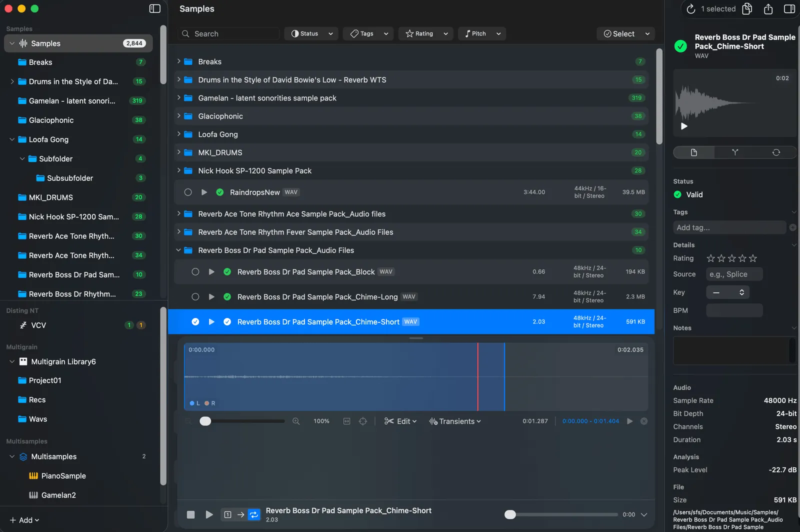This screenshot has height=532, width=800.
Task: Toggle the right inspector panel icon
Action: 789,8
